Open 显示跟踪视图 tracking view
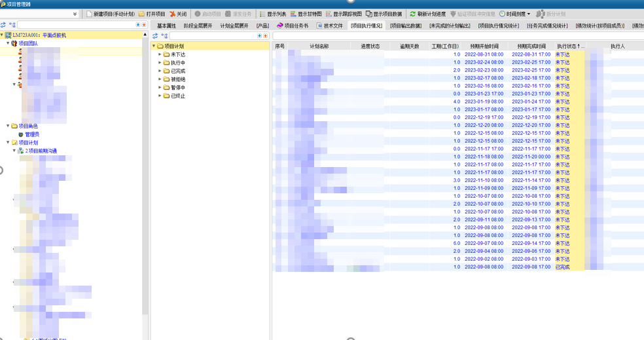 pos(344,14)
